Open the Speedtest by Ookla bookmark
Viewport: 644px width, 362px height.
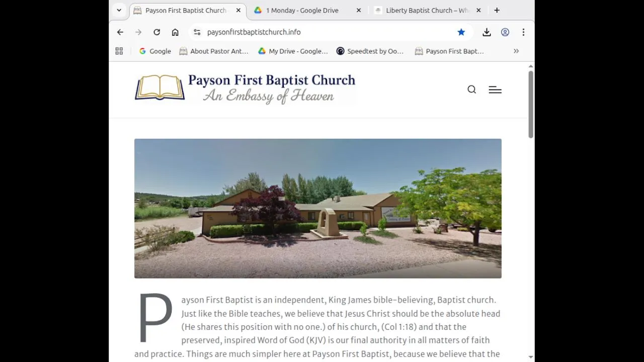click(370, 51)
